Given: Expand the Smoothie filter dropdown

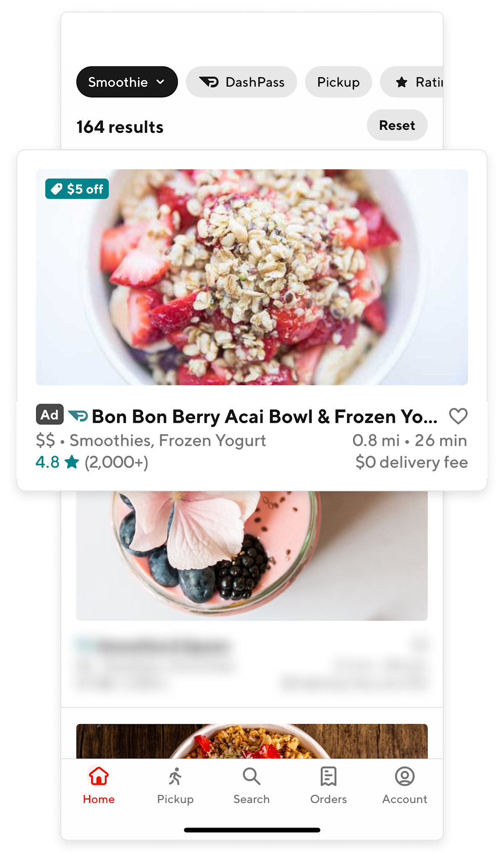Looking at the screenshot, I should click(127, 82).
